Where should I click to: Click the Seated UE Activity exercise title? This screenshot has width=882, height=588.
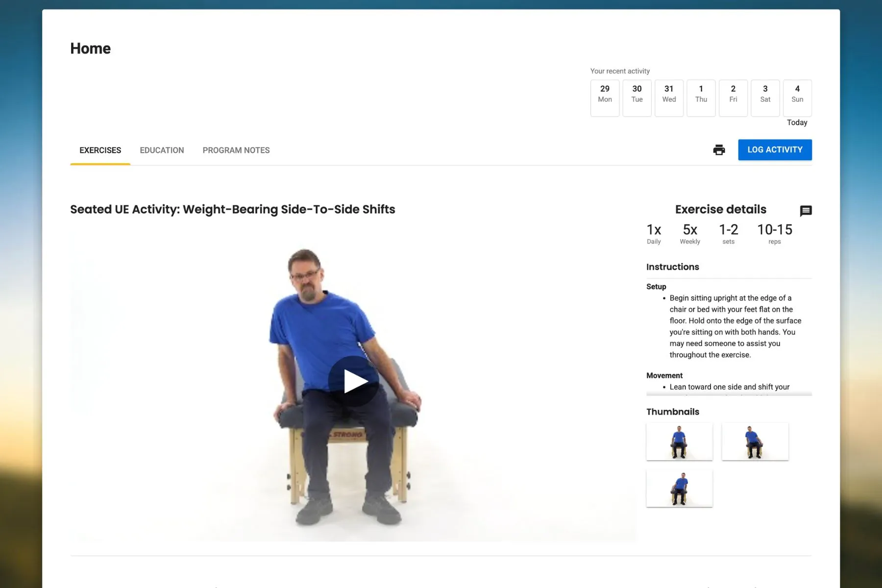click(232, 209)
